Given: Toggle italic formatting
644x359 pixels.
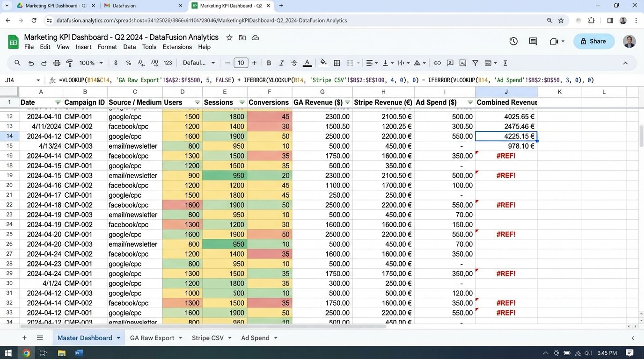Looking at the screenshot, I should point(281,63).
